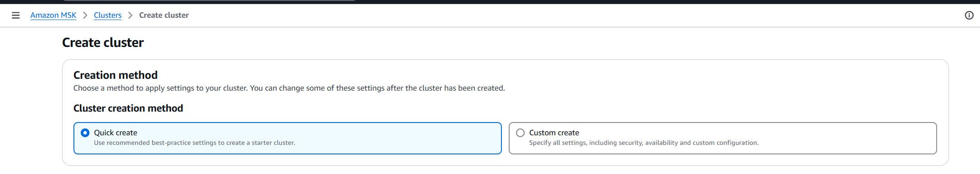Click the chevron after Amazon MSK breadcrumb
Viewport: 980px width, 174px height.
pos(85,15)
